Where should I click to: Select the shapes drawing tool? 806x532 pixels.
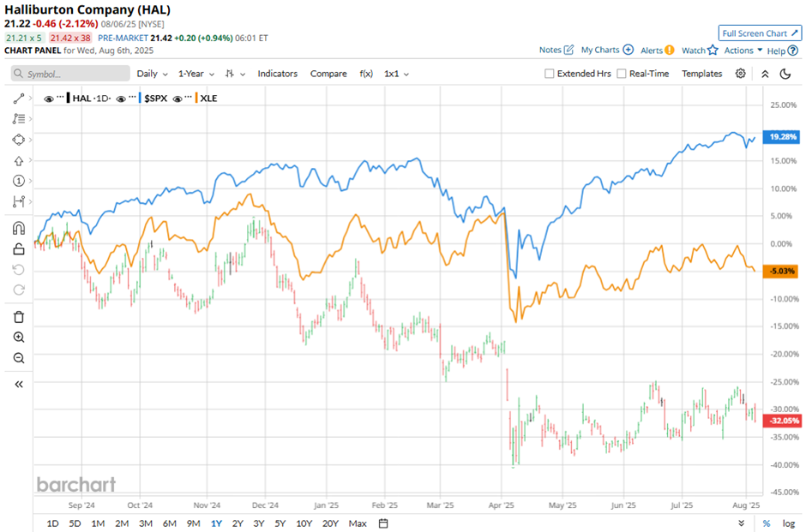click(19, 140)
